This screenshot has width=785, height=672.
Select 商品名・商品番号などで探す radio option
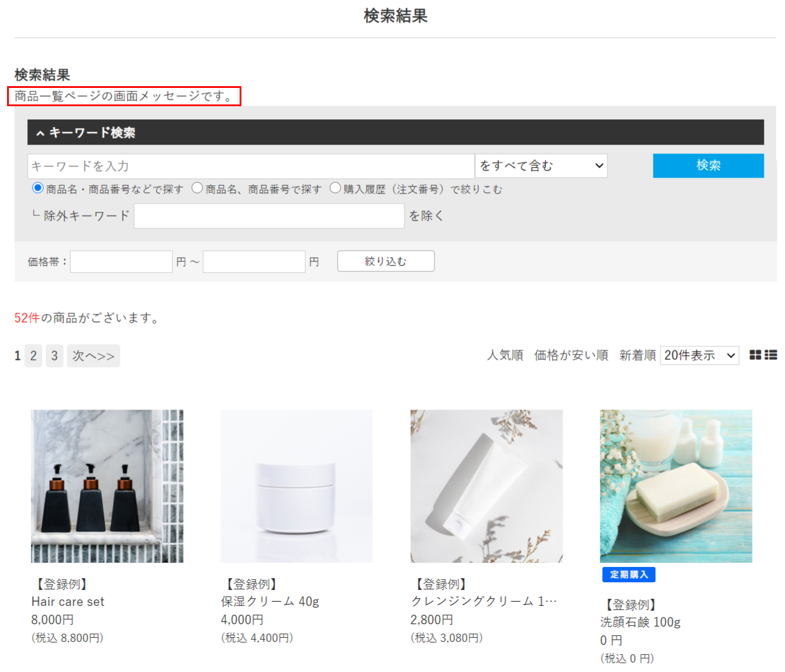tap(38, 188)
